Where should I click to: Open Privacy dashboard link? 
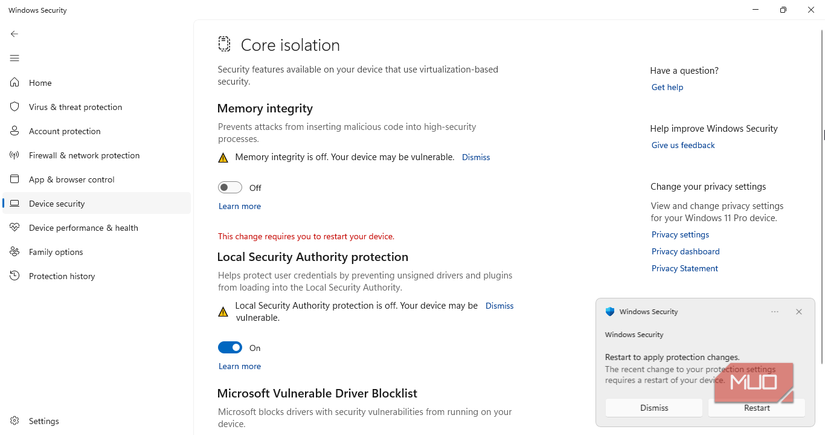(686, 251)
